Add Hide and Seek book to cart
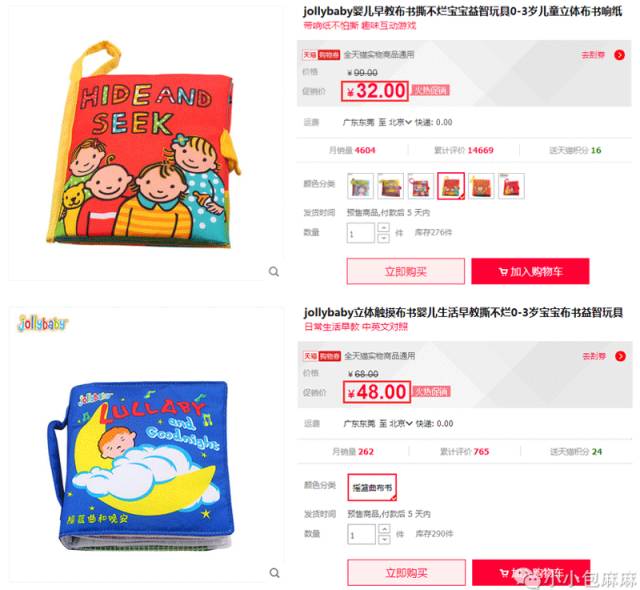This screenshot has height=590, width=640. click(x=530, y=271)
